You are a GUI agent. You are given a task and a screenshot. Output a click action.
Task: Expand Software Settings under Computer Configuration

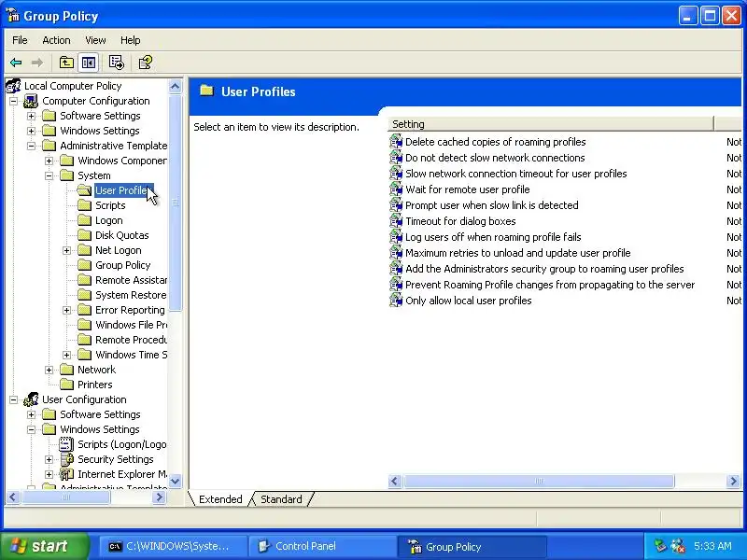tap(31, 116)
